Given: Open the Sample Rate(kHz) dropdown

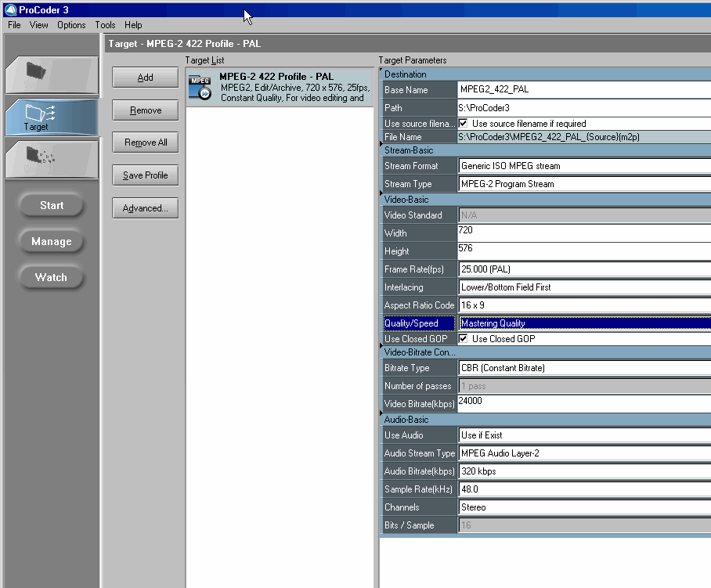Looking at the screenshot, I should point(584,489).
